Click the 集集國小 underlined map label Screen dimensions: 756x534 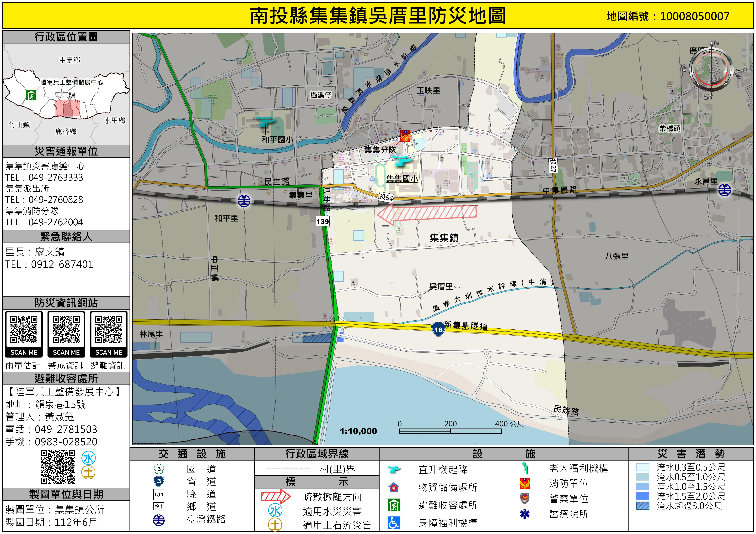point(402,179)
